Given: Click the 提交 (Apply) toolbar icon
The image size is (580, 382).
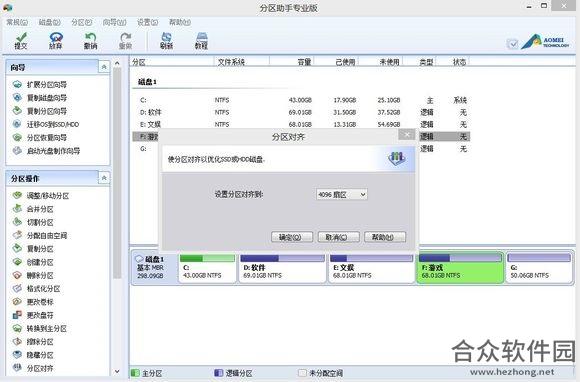Looking at the screenshot, I should coord(21,41).
